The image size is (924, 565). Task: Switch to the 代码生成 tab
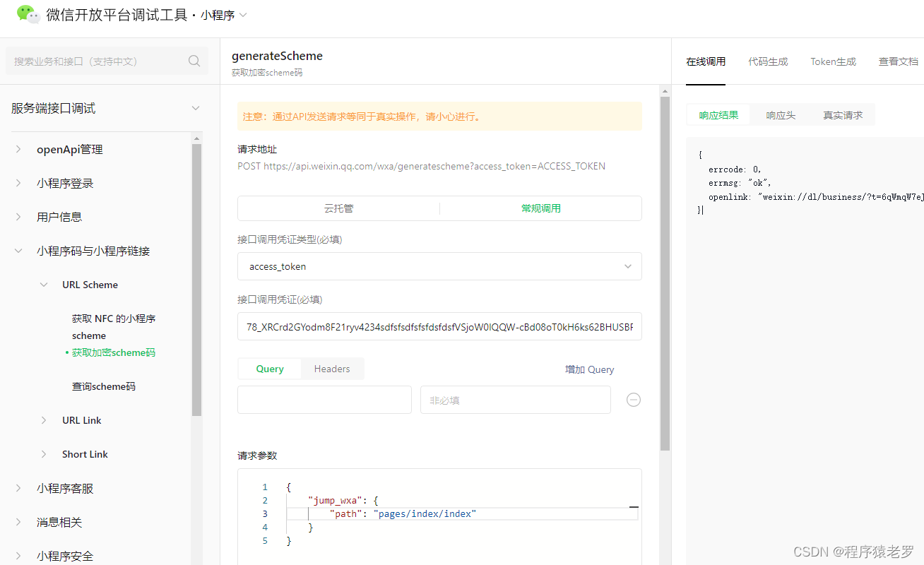point(768,61)
